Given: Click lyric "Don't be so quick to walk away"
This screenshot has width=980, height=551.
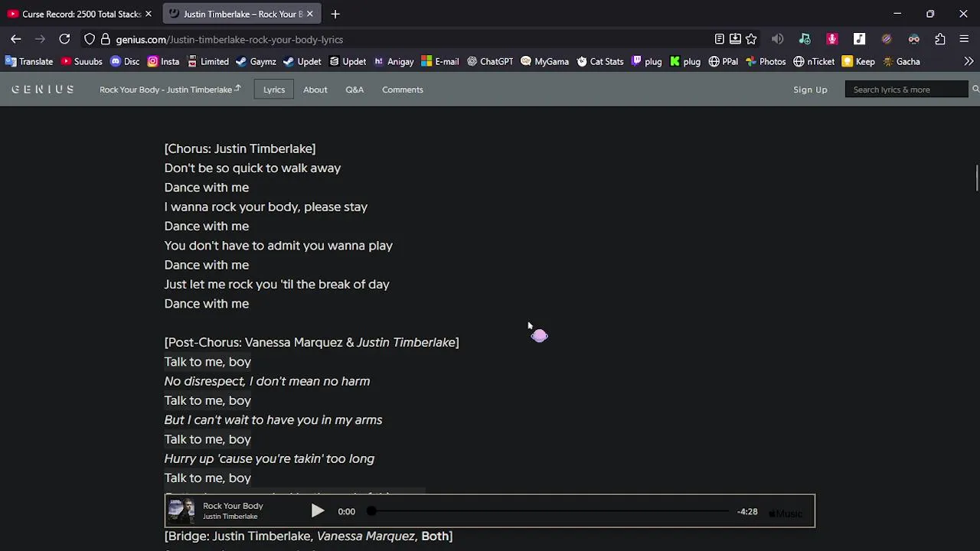Looking at the screenshot, I should [253, 168].
